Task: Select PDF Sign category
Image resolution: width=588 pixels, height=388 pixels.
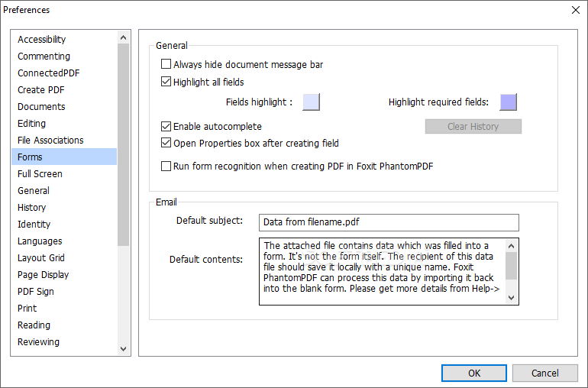Action: tap(64, 292)
